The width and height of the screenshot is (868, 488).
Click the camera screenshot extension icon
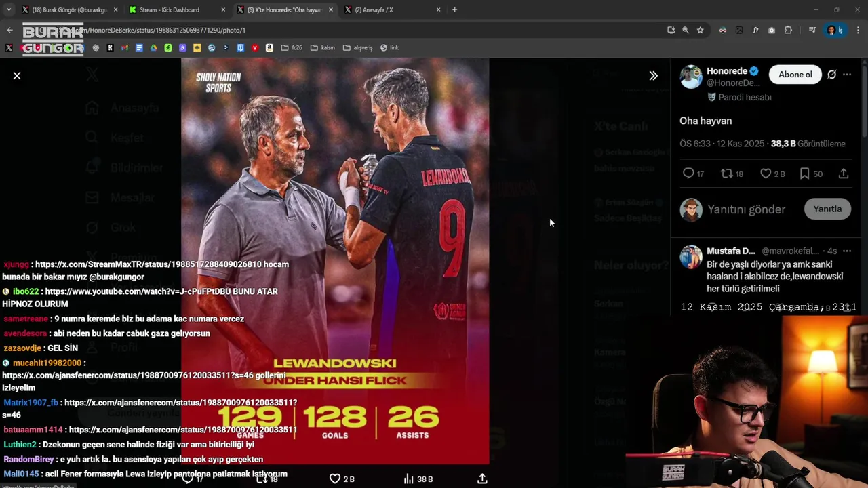772,30
